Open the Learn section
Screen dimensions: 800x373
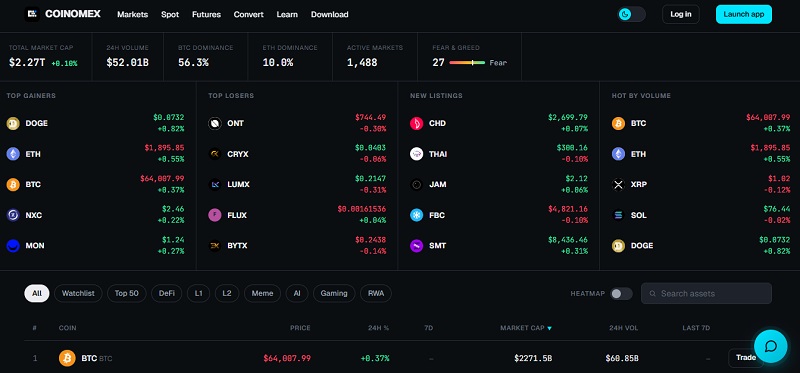tap(287, 14)
